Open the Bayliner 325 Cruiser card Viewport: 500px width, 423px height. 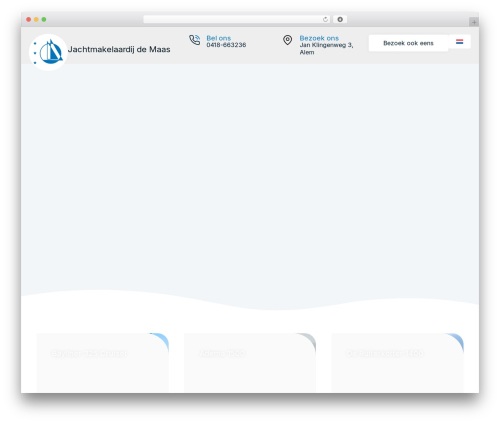click(x=103, y=363)
